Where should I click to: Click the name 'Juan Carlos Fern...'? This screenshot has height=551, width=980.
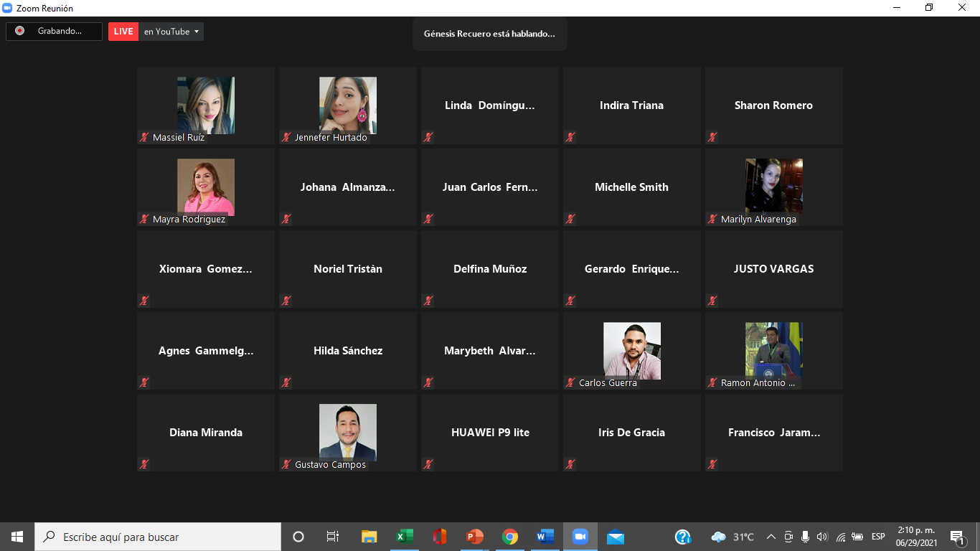tap(490, 187)
